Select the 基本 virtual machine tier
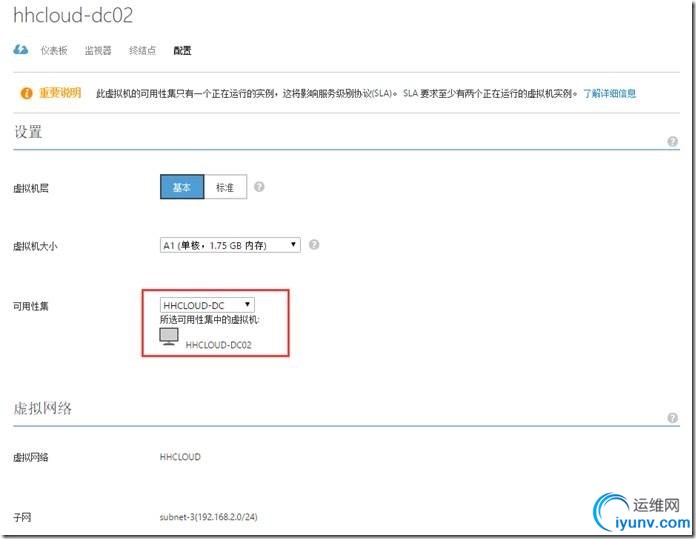Image resolution: width=696 pixels, height=539 pixels. pyautogui.click(x=182, y=187)
